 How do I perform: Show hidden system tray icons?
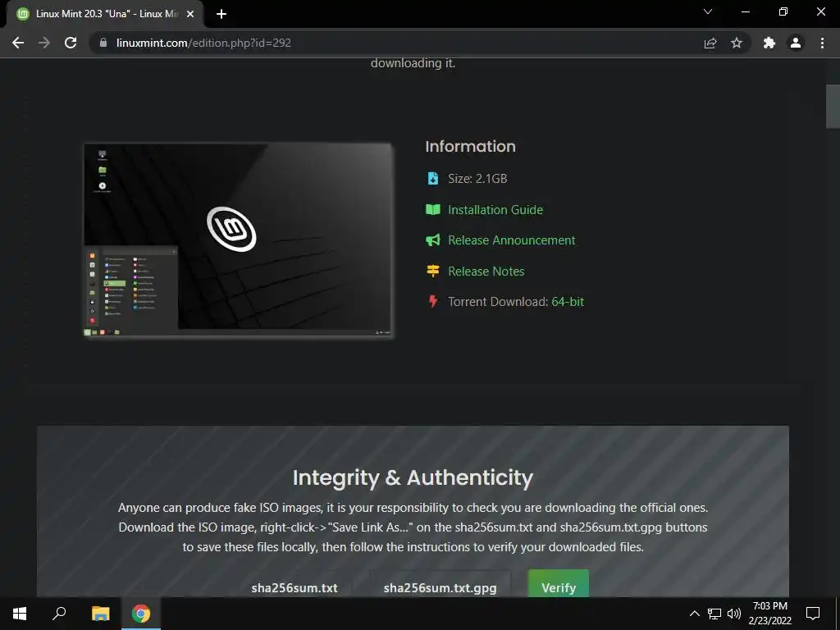[694, 614]
